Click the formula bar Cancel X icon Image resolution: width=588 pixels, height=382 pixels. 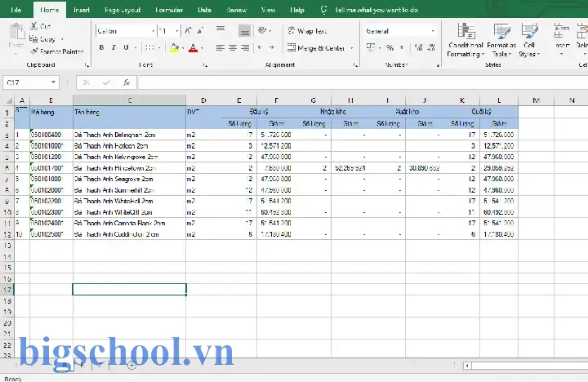click(87, 82)
